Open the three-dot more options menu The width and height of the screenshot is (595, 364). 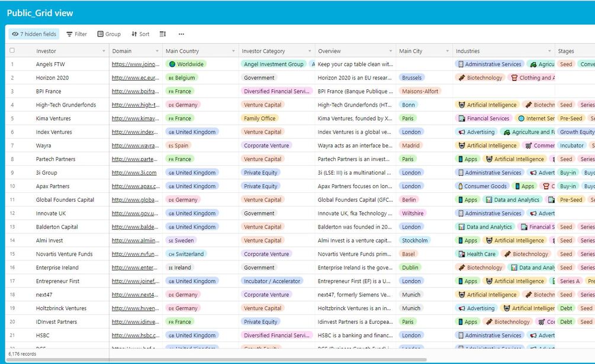[181, 34]
